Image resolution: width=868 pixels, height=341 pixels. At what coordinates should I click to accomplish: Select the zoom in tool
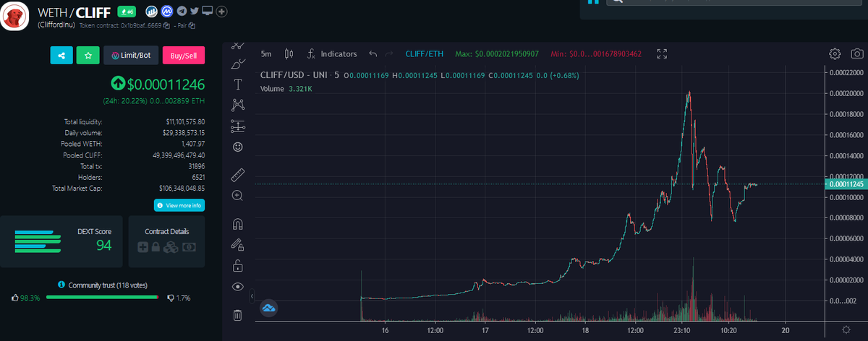pos(237,195)
